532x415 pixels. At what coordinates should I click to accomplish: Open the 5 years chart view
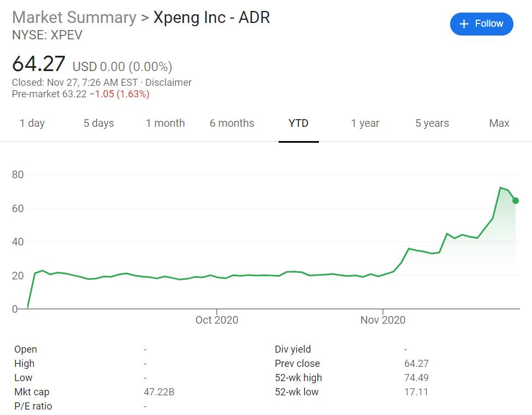click(x=431, y=123)
